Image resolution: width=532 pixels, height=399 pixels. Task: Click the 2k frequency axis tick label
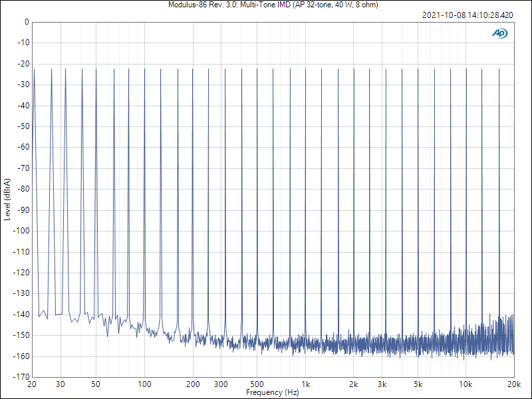tap(354, 384)
